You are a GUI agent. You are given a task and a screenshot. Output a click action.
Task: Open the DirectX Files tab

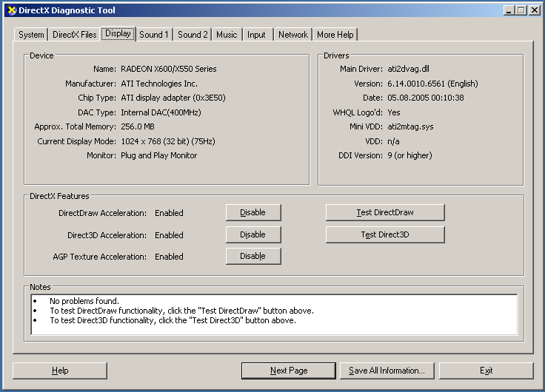pos(74,35)
